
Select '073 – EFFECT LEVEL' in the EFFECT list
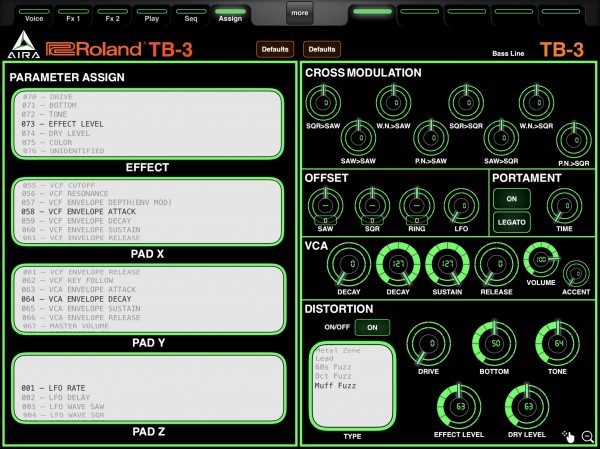(62, 124)
